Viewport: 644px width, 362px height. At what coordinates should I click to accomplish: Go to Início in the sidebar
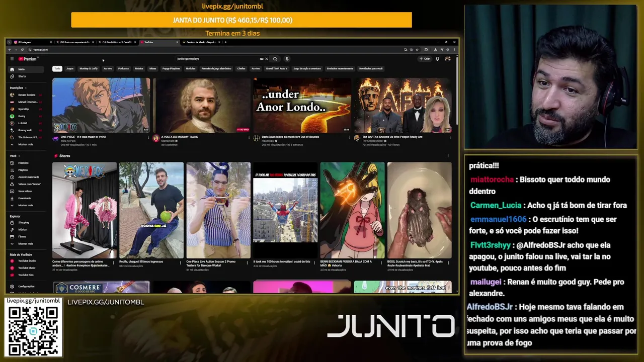tap(25, 69)
